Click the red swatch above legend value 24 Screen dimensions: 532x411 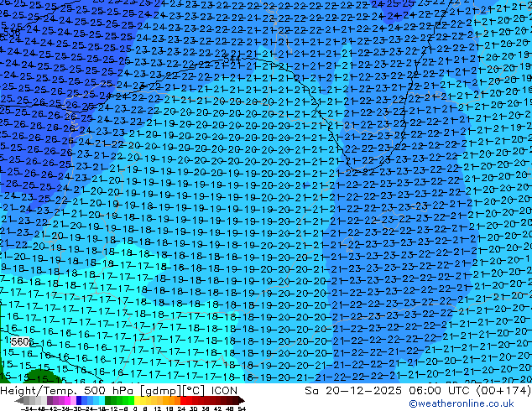click(x=183, y=400)
